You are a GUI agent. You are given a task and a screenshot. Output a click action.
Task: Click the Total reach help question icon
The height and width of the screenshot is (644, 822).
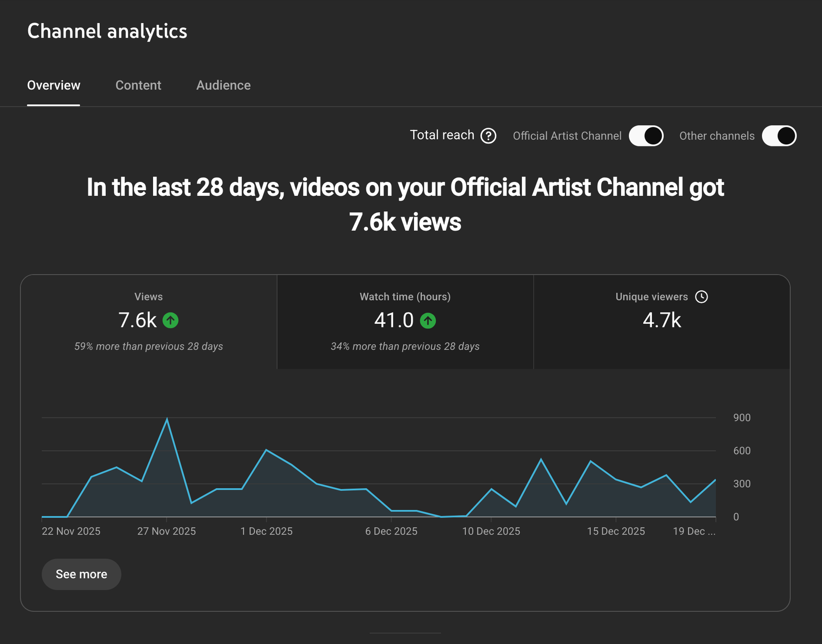pos(488,136)
